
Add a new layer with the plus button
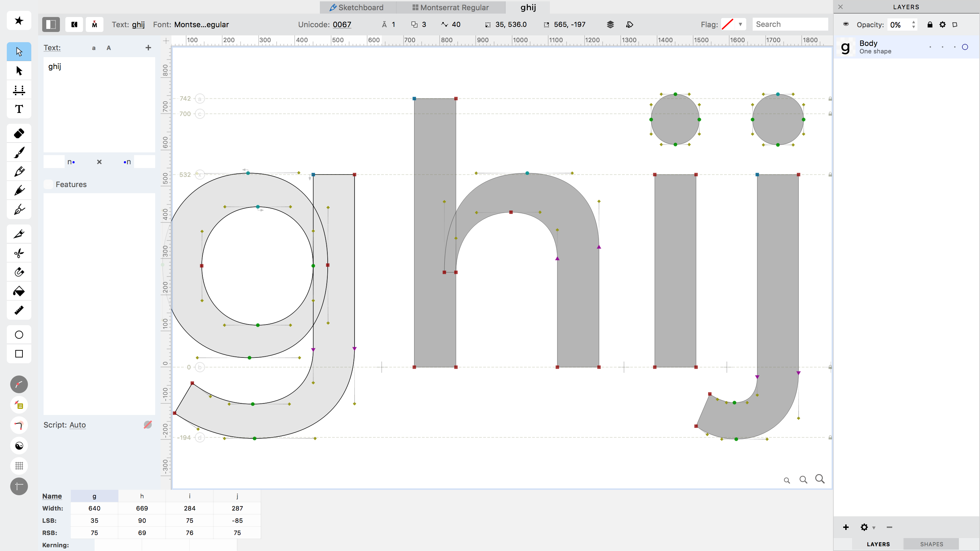(x=846, y=527)
